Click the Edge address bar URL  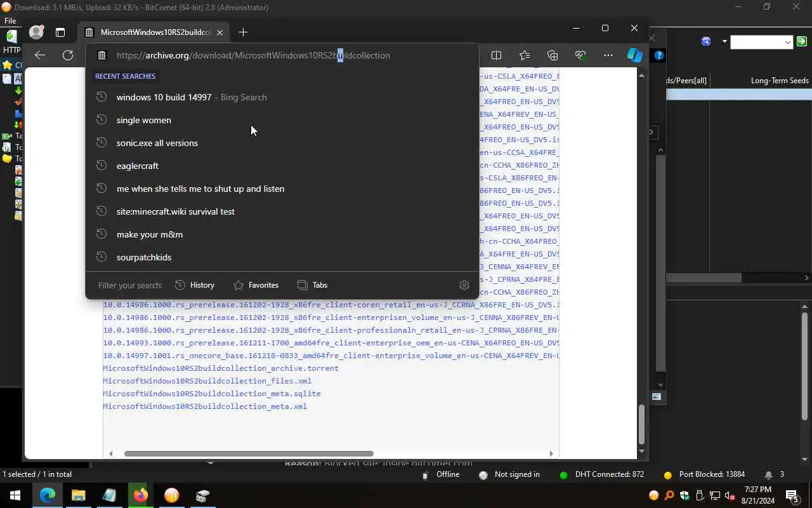253,55
